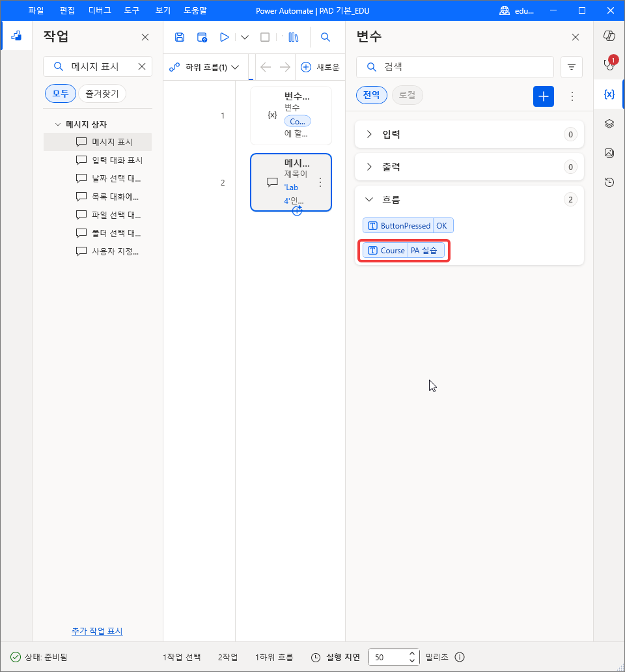The width and height of the screenshot is (625, 672).
Task: Open the notification icon with the red badge
Action: 609,64
